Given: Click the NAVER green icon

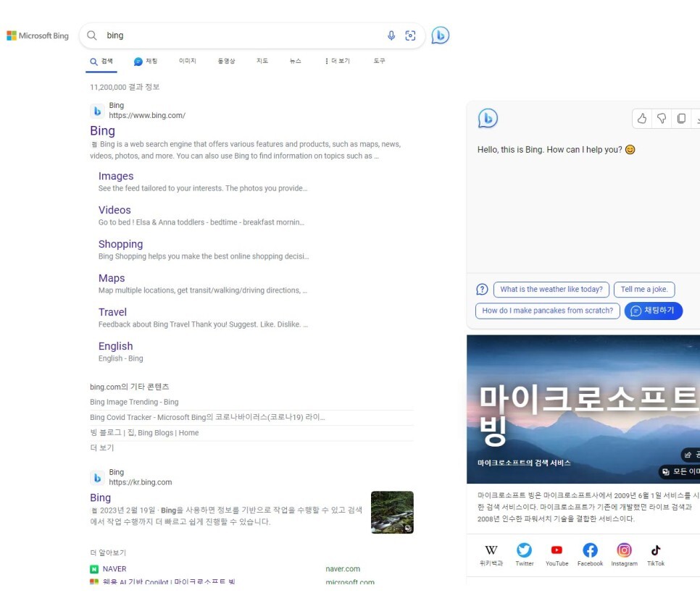Looking at the screenshot, I should coord(93,569).
